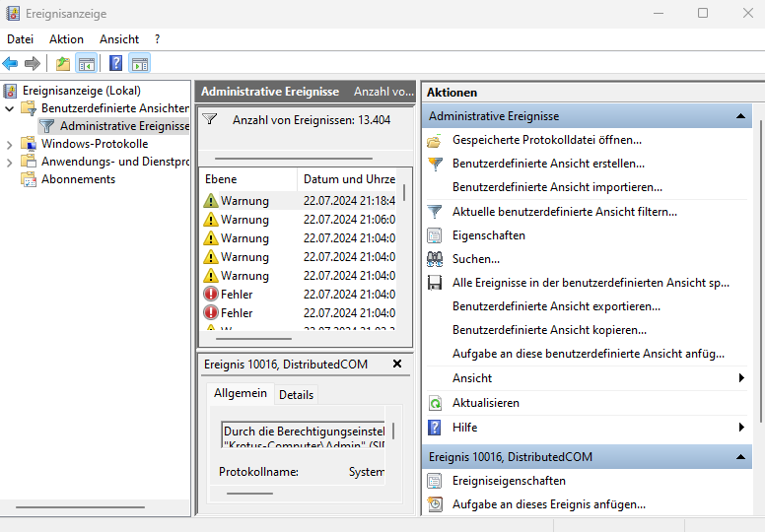Click the filter current view funnel icon
Image resolution: width=765 pixels, height=532 pixels.
(x=434, y=212)
